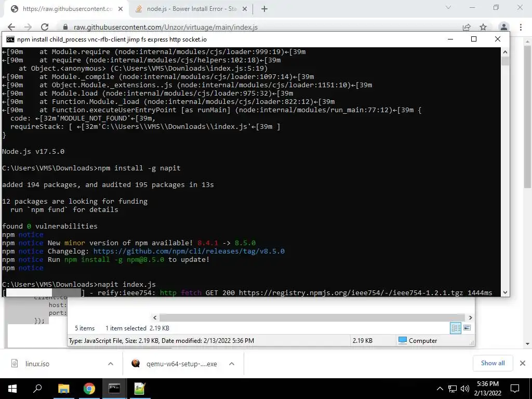
Task: Show hidden system tray icons
Action: point(440,389)
